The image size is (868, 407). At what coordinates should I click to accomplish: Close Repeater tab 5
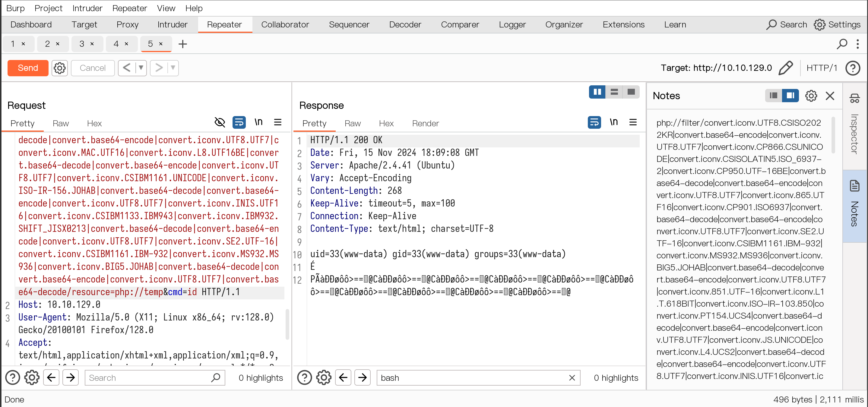pyautogui.click(x=161, y=44)
